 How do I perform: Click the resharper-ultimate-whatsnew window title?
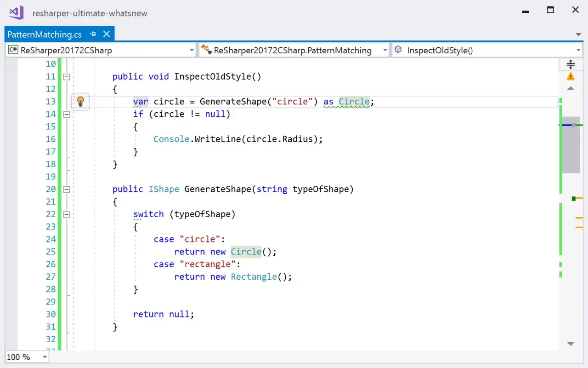tap(90, 13)
